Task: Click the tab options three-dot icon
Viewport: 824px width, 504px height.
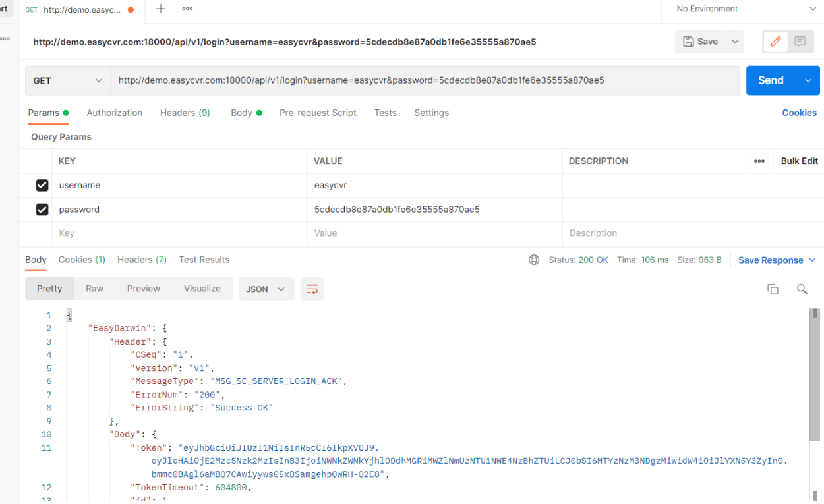Action: [187, 9]
